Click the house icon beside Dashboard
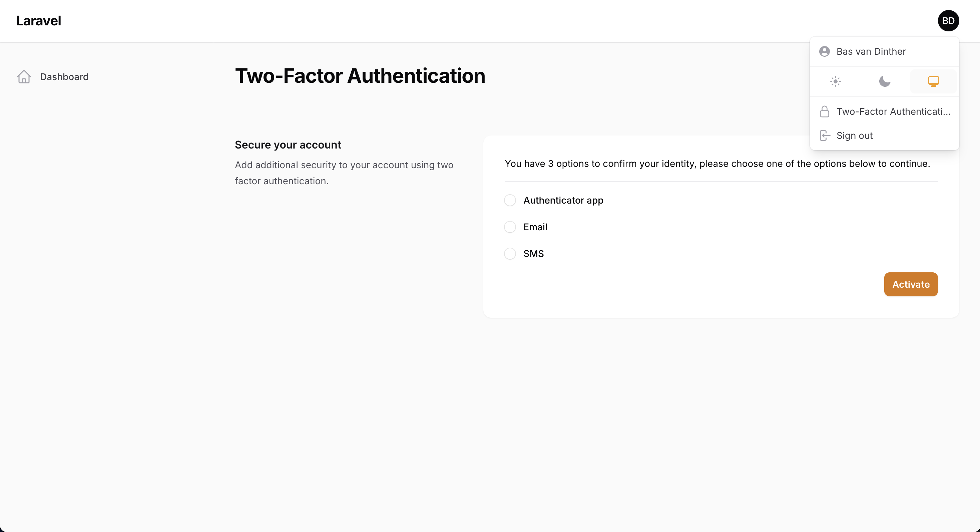This screenshot has height=532, width=980. [x=24, y=77]
